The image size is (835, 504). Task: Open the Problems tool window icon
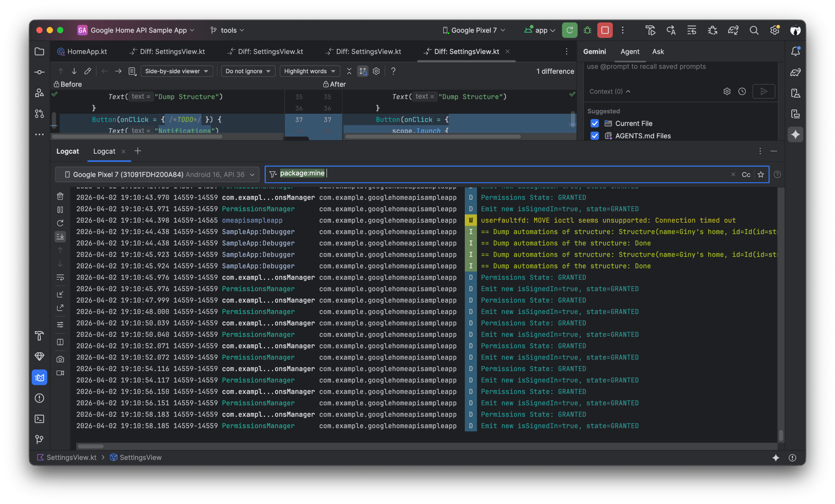point(40,398)
